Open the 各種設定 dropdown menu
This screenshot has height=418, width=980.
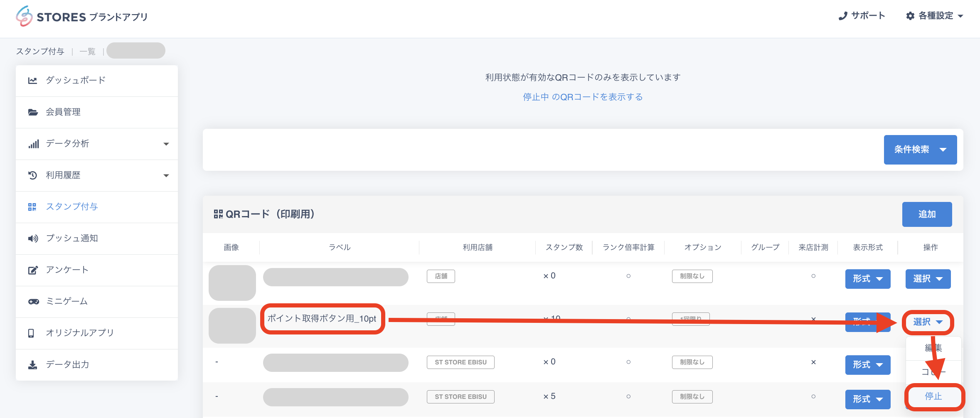point(935,16)
